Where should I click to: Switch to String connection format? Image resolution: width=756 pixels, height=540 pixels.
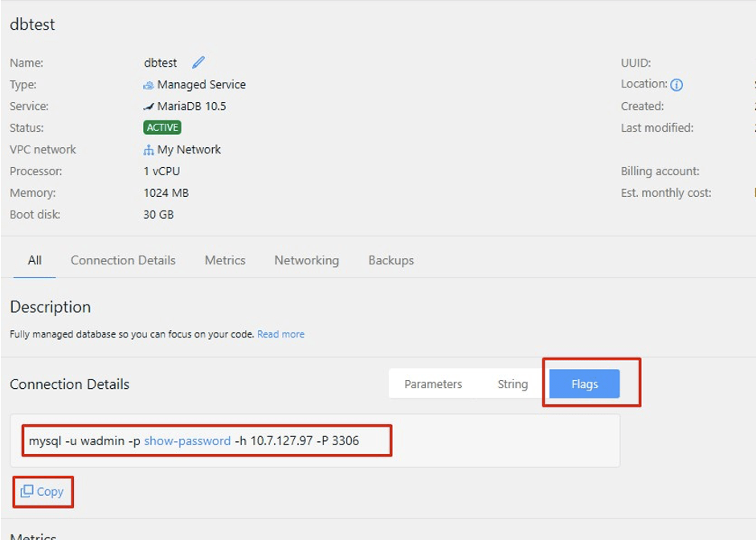click(513, 383)
